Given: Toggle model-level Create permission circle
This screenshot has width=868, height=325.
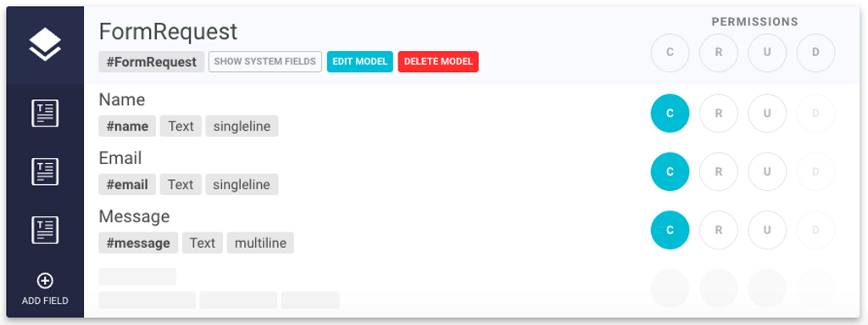Looking at the screenshot, I should coord(670,53).
